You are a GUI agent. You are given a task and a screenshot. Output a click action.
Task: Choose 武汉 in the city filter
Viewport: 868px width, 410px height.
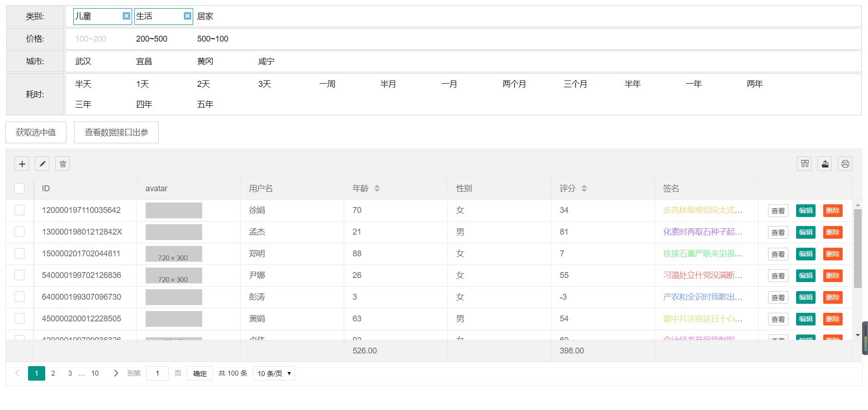click(83, 61)
